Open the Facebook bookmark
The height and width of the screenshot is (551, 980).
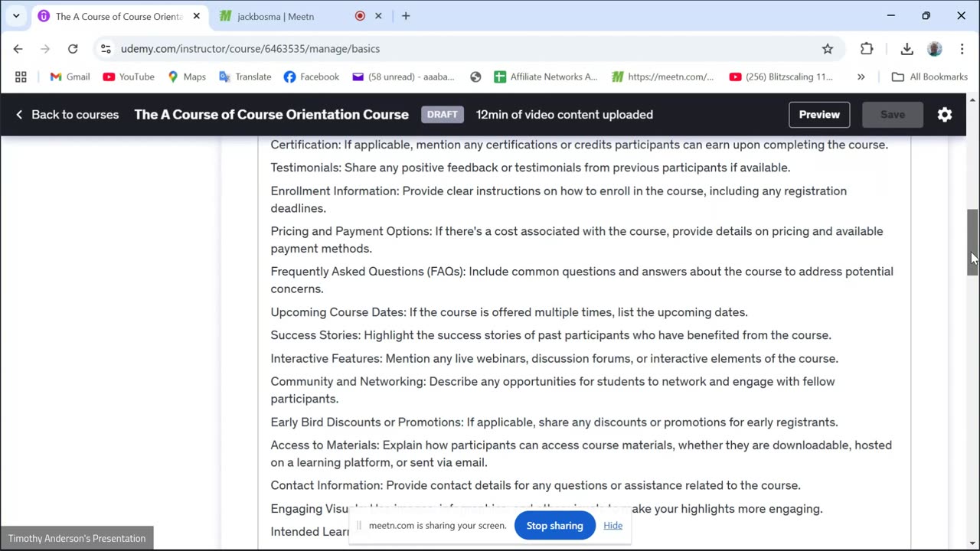click(x=311, y=77)
